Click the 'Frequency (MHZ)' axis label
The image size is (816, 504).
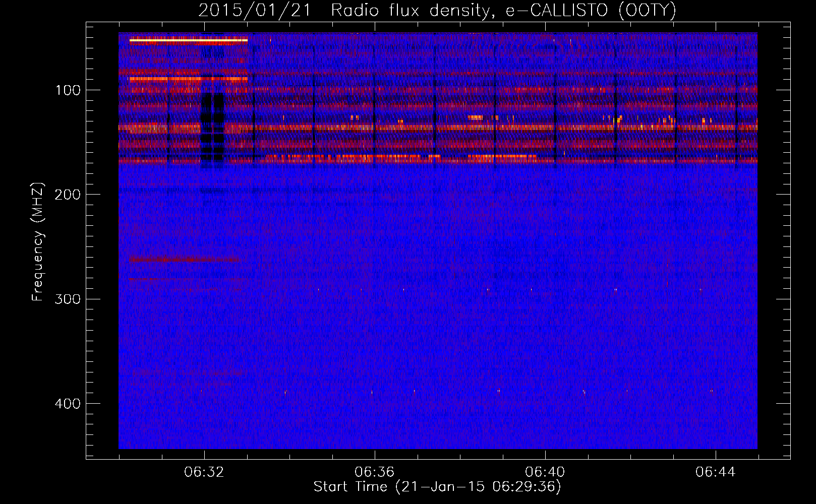pyautogui.click(x=38, y=242)
